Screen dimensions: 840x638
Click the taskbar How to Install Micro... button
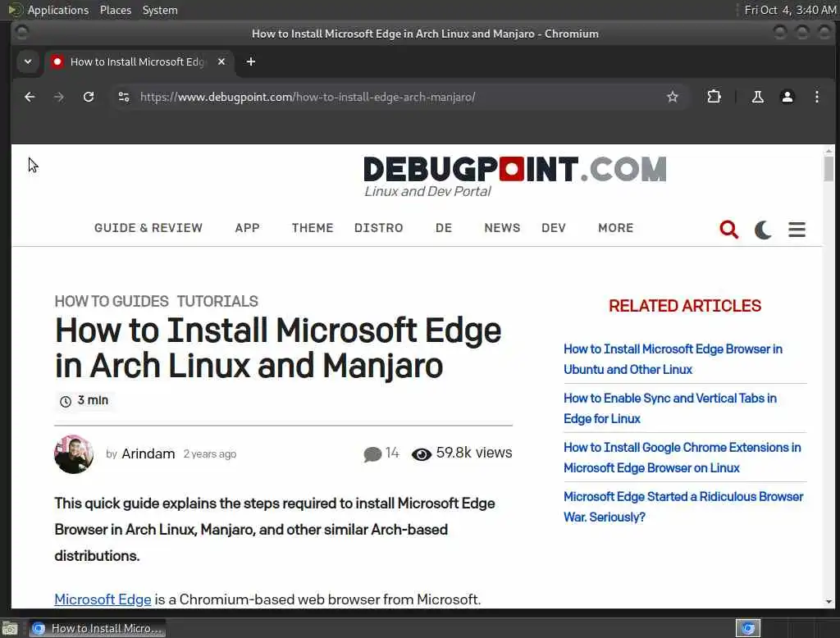pyautogui.click(x=97, y=628)
